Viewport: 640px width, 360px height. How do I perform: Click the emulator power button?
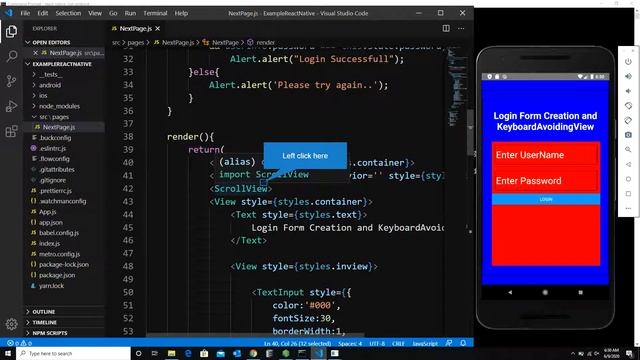pyautogui.click(x=628, y=62)
